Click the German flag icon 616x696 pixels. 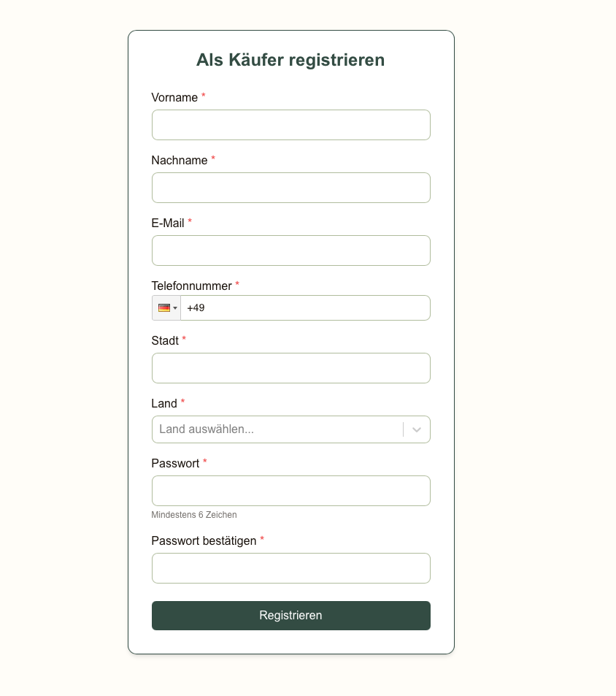click(x=163, y=308)
